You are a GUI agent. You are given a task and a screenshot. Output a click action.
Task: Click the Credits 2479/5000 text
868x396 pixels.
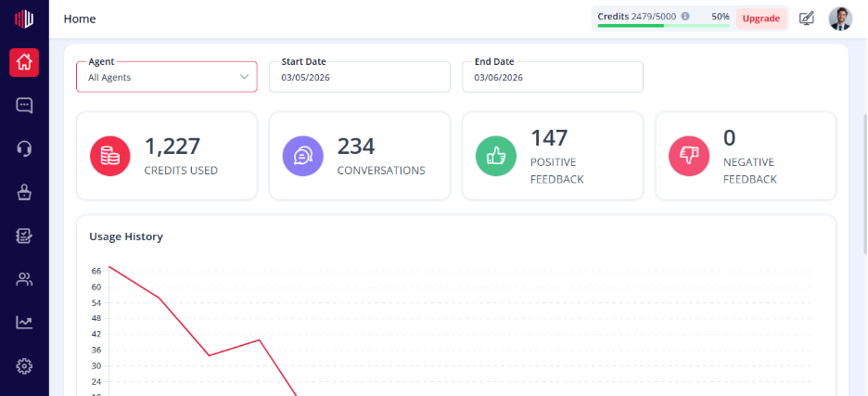pyautogui.click(x=636, y=17)
